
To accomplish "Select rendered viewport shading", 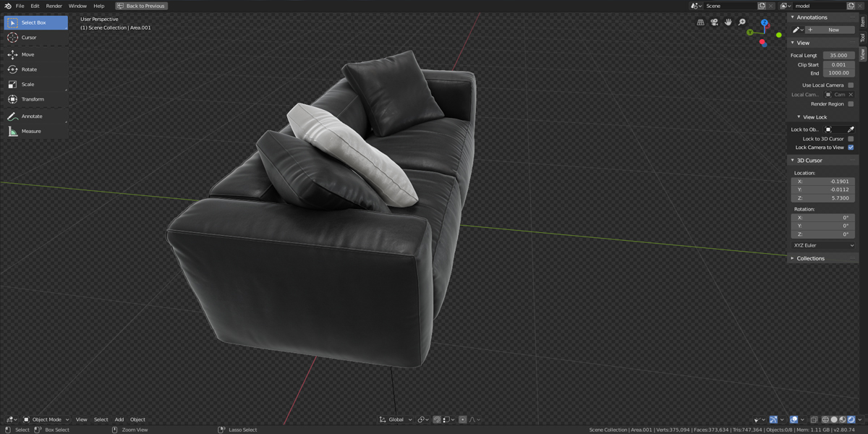I will click(851, 420).
